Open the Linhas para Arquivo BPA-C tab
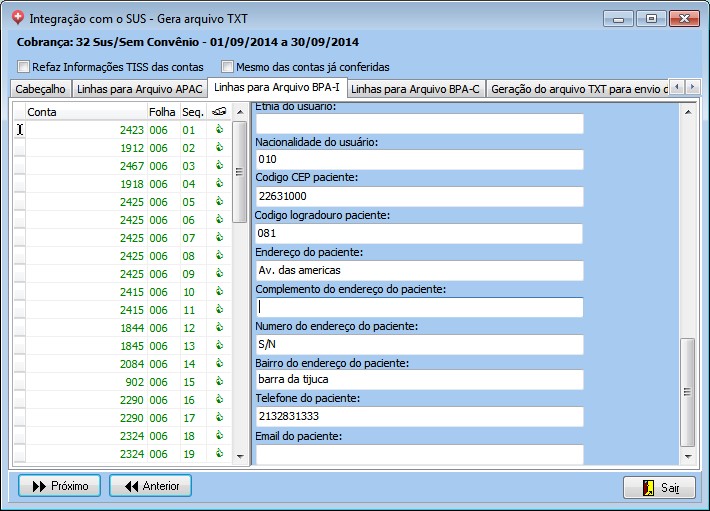The width and height of the screenshot is (710, 511). [x=416, y=89]
